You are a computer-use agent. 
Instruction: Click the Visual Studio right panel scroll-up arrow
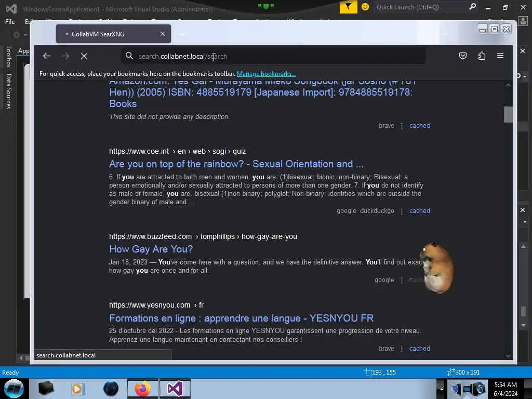(524, 247)
